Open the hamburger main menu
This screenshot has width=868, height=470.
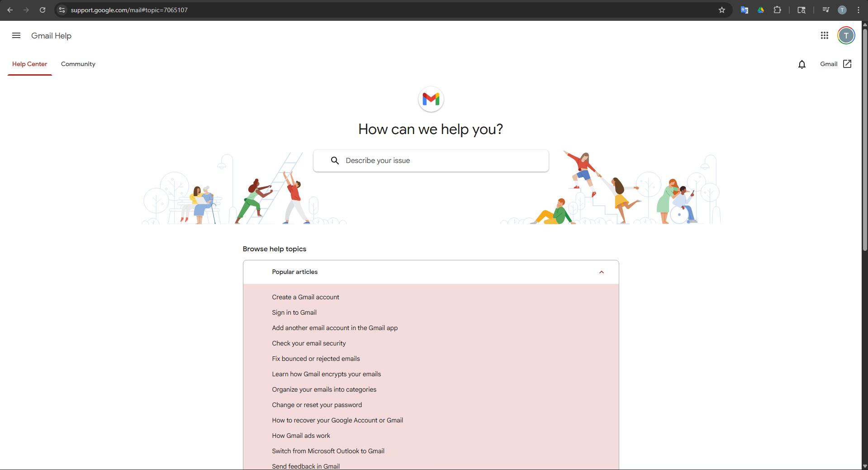(x=16, y=35)
